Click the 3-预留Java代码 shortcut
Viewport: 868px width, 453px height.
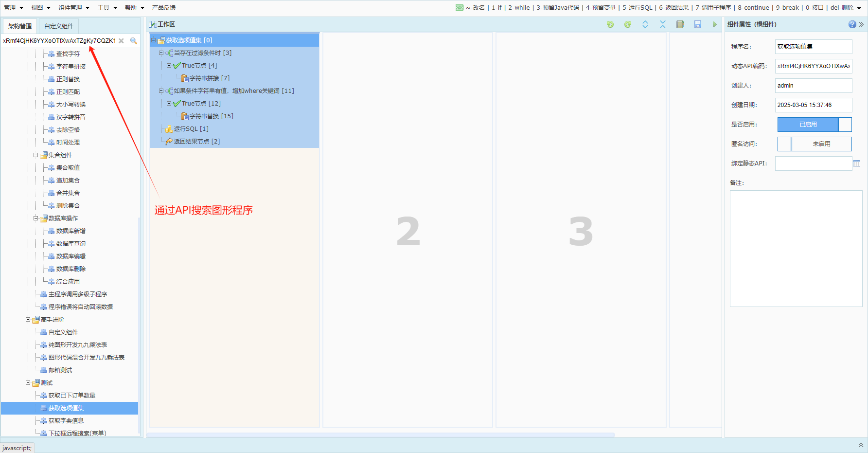(x=558, y=7)
